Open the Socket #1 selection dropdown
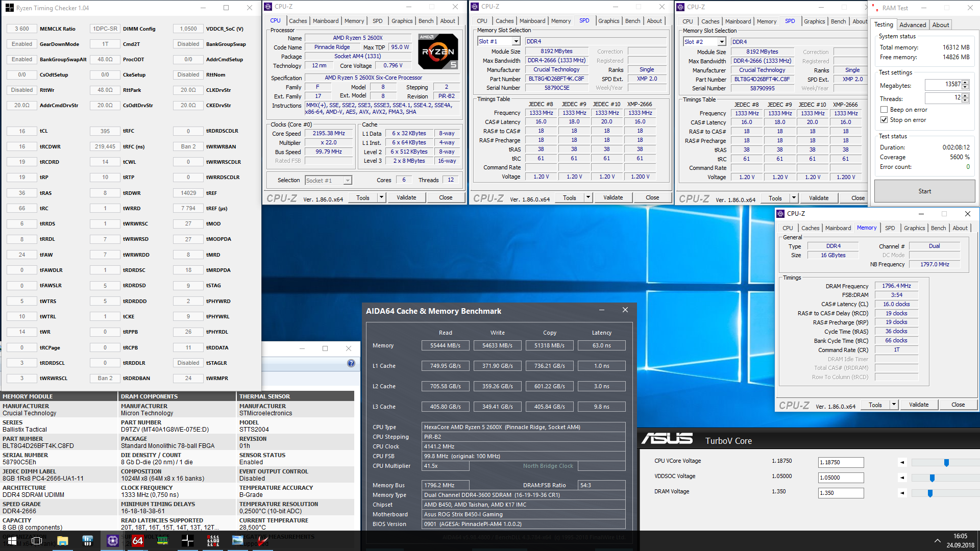Image resolution: width=980 pixels, height=551 pixels. (348, 181)
